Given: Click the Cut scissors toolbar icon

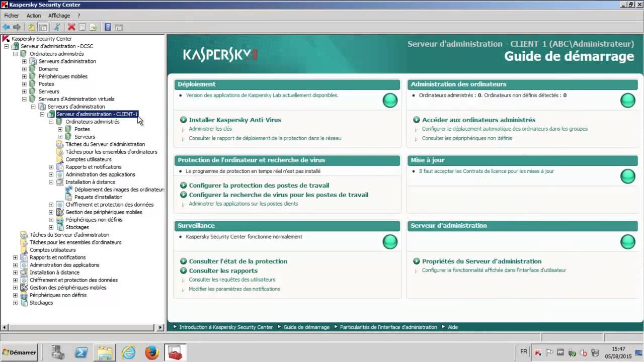Looking at the screenshot, I should 57,27.
